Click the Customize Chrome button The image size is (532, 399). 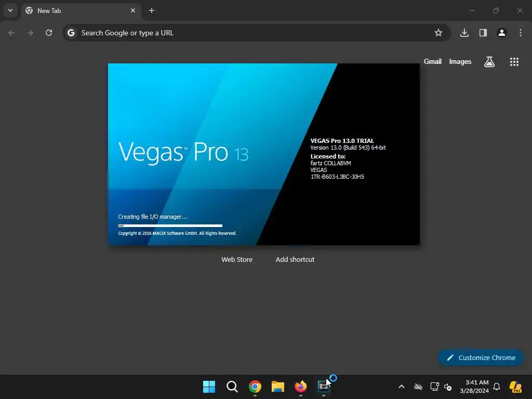pyautogui.click(x=481, y=357)
